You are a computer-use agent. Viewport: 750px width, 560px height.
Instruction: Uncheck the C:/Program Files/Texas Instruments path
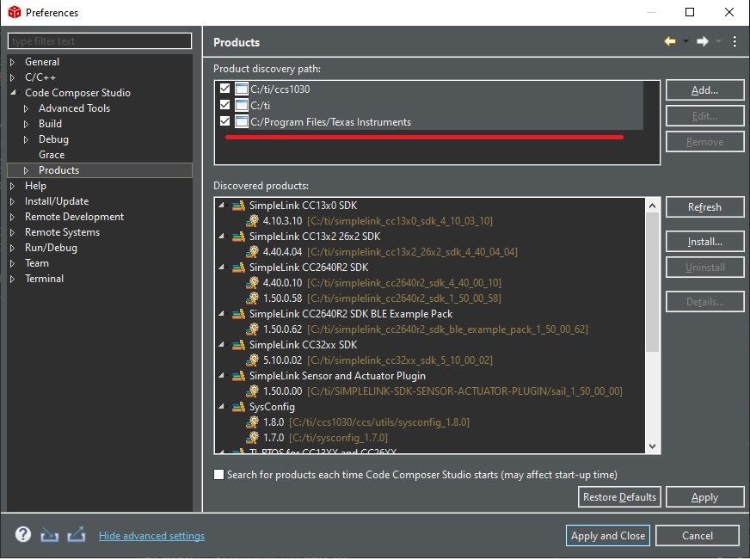coord(224,121)
